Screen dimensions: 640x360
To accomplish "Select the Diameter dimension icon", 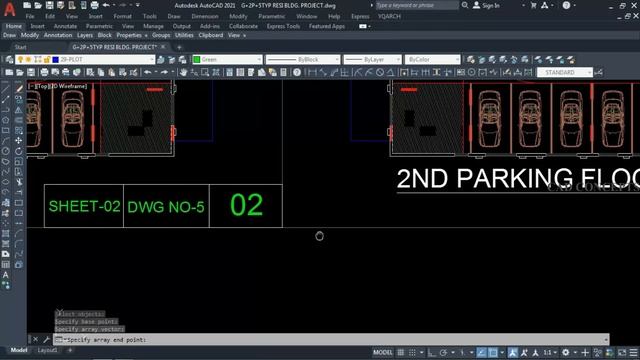I will 380,73.
